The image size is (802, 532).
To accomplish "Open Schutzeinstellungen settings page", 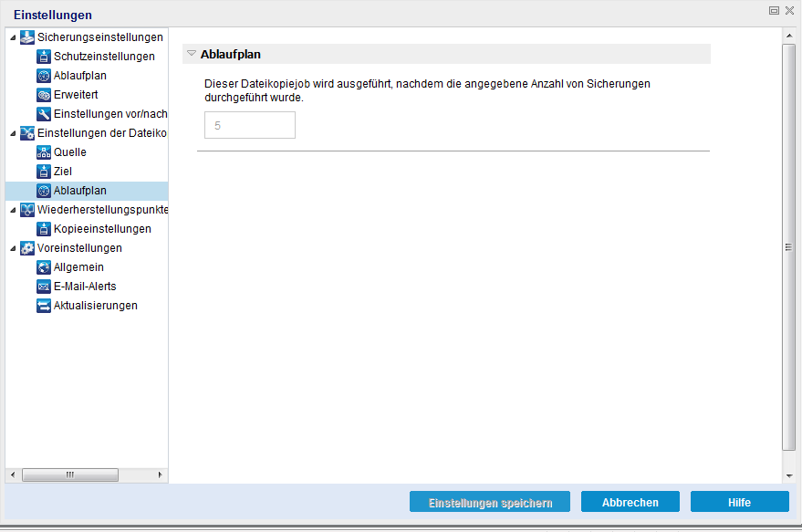I will [x=104, y=57].
